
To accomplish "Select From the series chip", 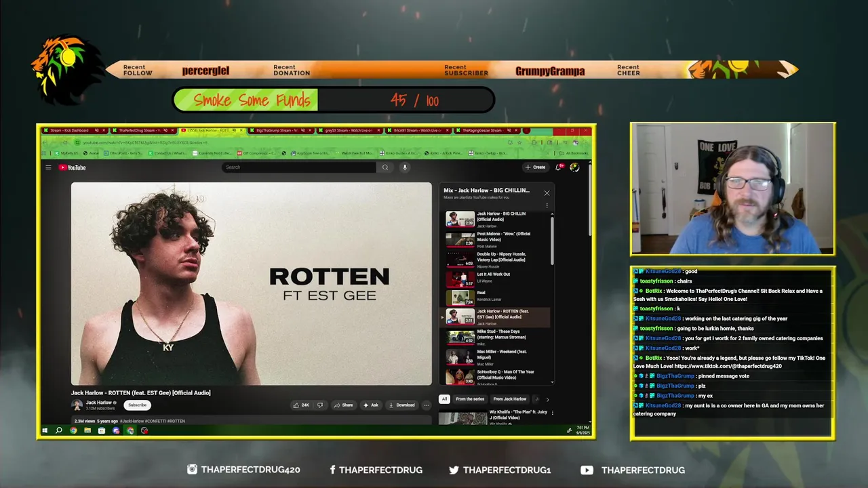I will point(470,399).
